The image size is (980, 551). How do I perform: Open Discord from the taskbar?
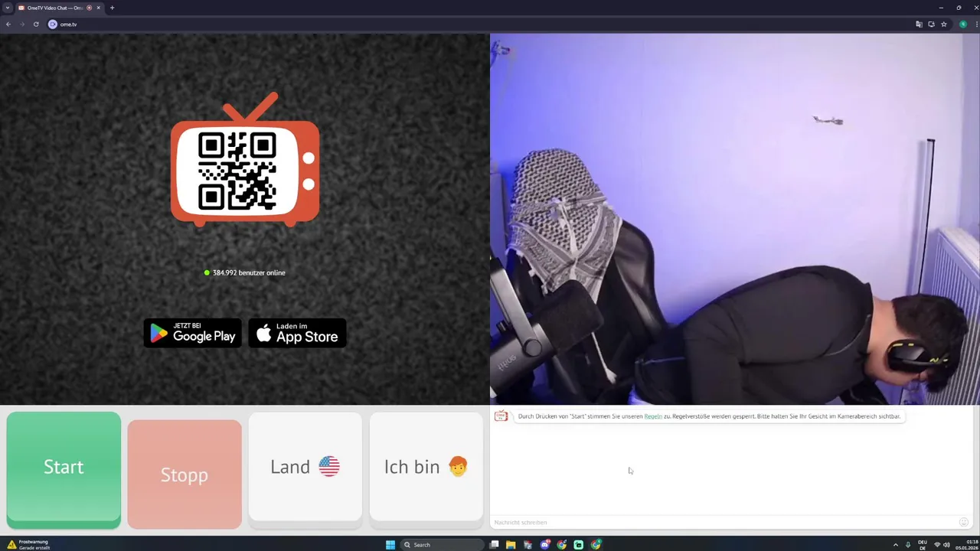545,545
